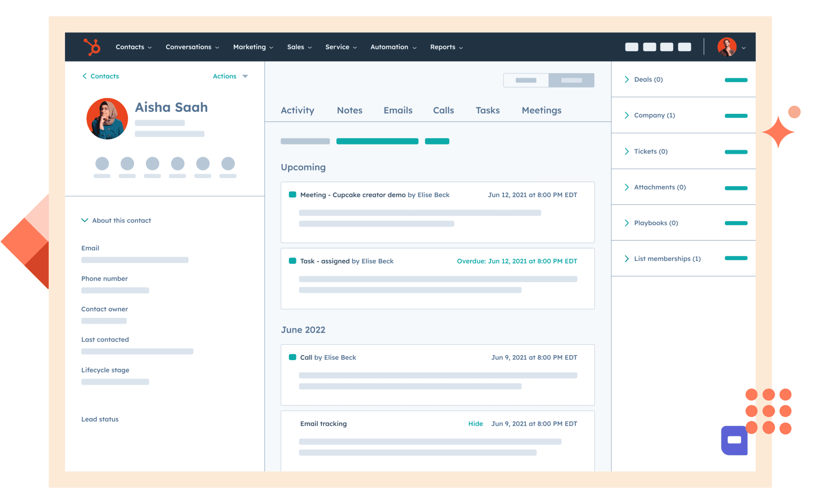The image size is (821, 504).
Task: Select the left side of view toggle
Action: [526, 80]
